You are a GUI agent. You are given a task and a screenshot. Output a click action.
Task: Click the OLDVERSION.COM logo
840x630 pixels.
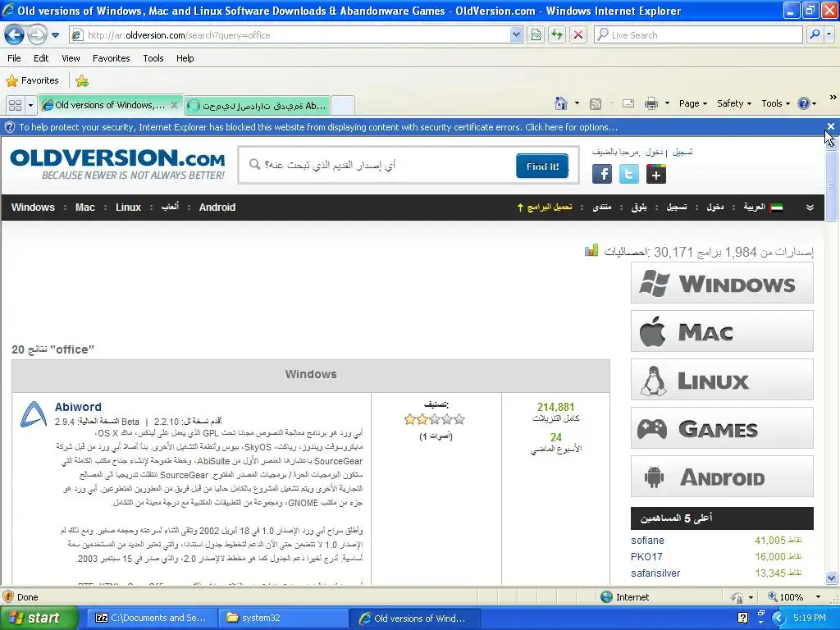[117, 164]
